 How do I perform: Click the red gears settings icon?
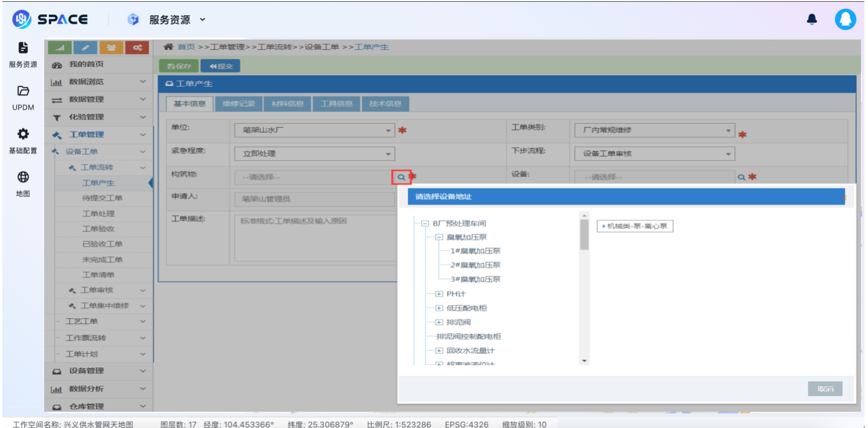click(x=137, y=48)
